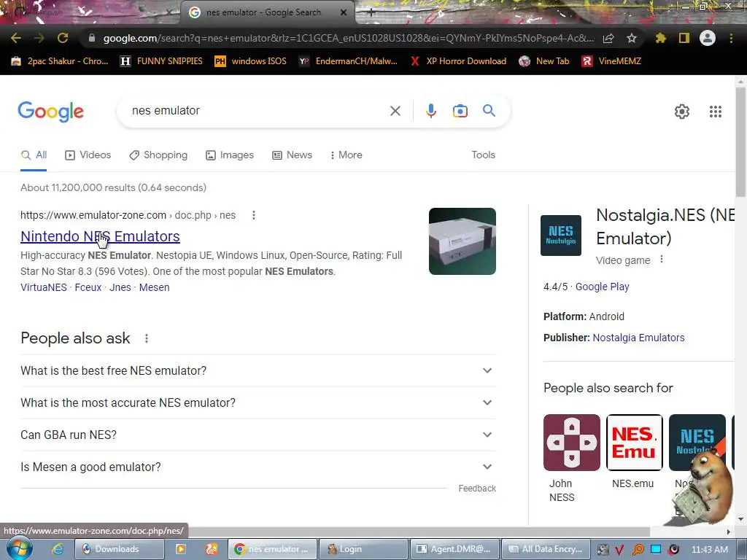Open the John NESS suggestion thumbnail
This screenshot has width=747, height=560.
(572, 443)
